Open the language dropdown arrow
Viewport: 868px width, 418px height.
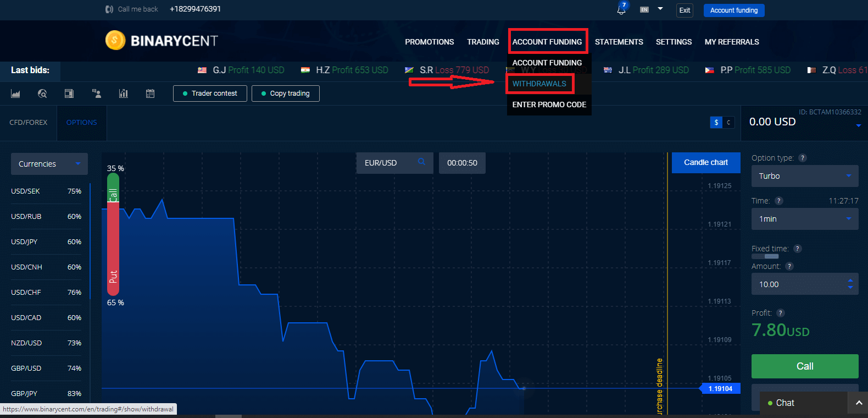[x=660, y=9]
